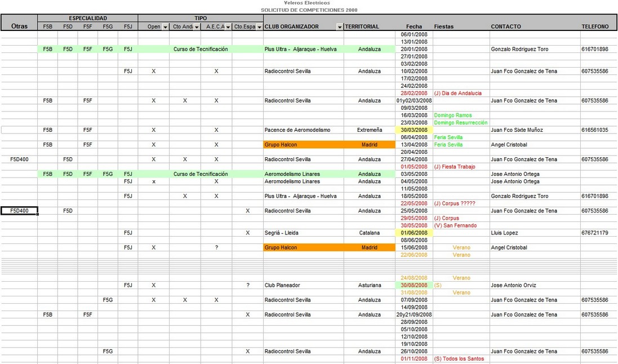Select the green 30/08/2008 date cell
The width and height of the screenshot is (618, 364).
pyautogui.click(x=414, y=285)
